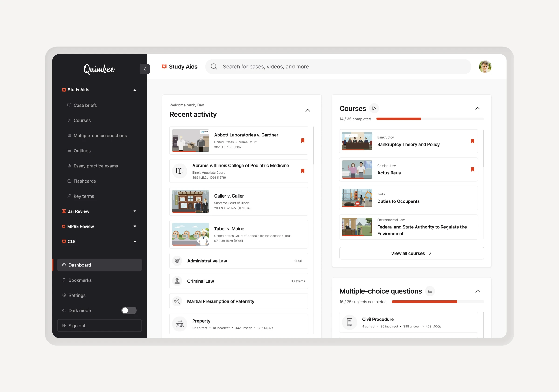Go to Bookmarks in sidebar
Image resolution: width=559 pixels, height=392 pixels.
click(80, 280)
